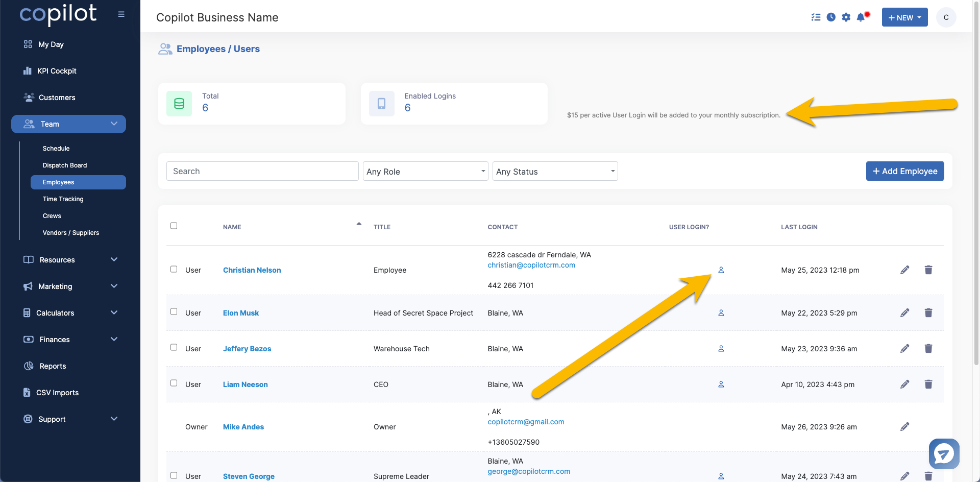Open KPI Cockpit in sidebar

click(x=50, y=71)
